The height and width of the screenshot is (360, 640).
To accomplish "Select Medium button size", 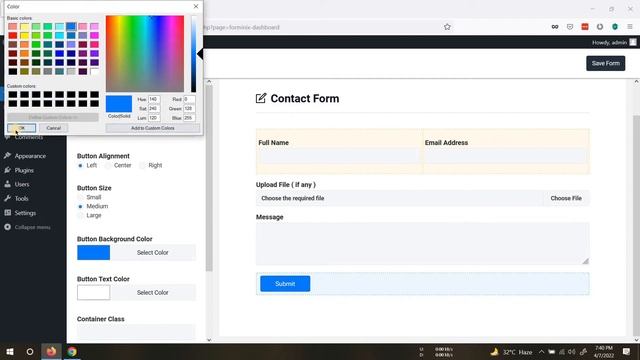I will pos(80,207).
